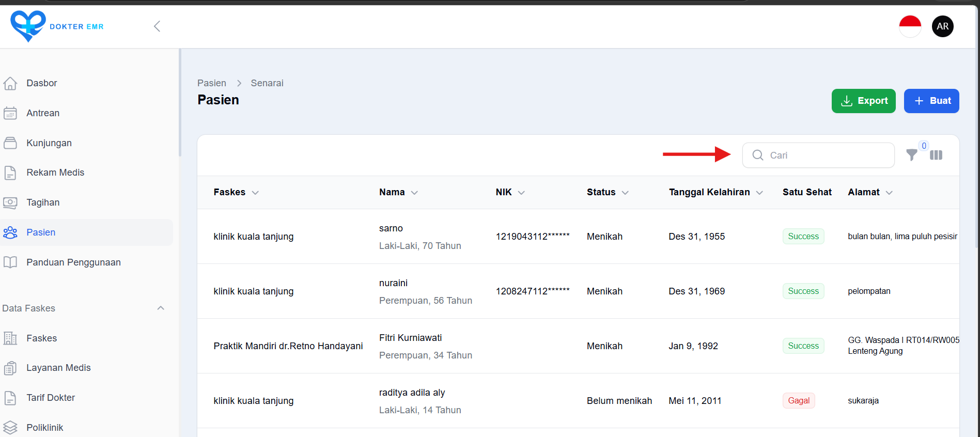Click the Tarif Dokter document icon

point(10,398)
